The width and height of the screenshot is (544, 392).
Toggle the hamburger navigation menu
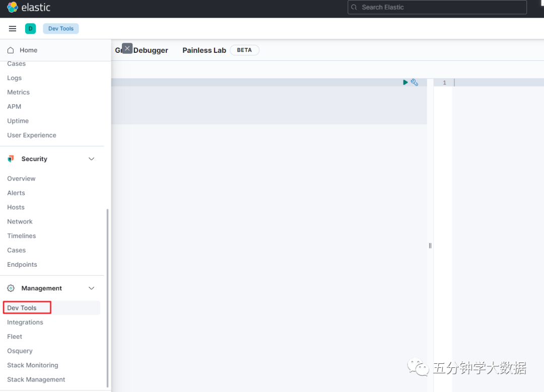pos(13,29)
